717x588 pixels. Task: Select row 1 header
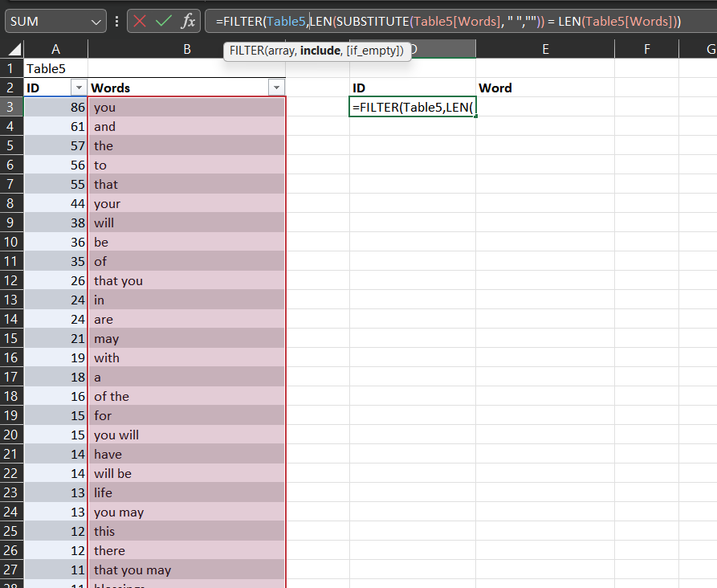11,68
